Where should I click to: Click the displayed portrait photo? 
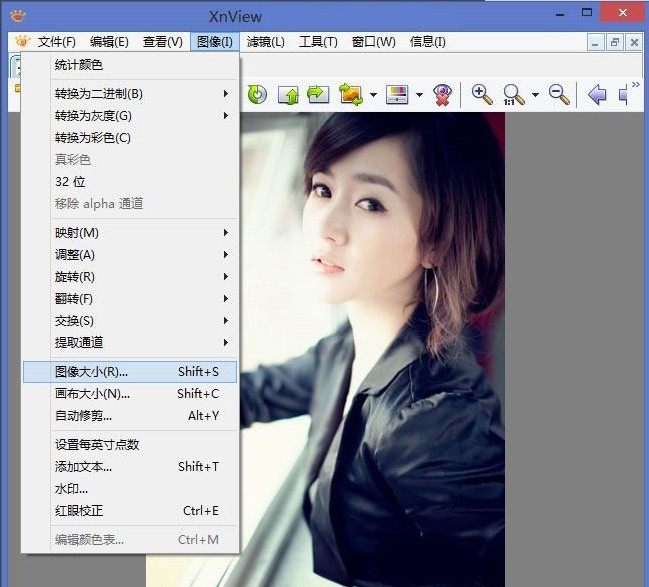pos(372,349)
